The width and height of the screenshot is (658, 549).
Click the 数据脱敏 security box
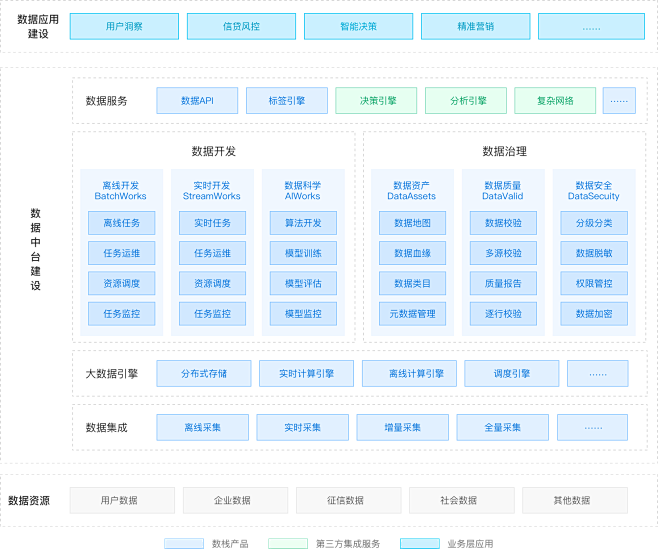coord(594,253)
